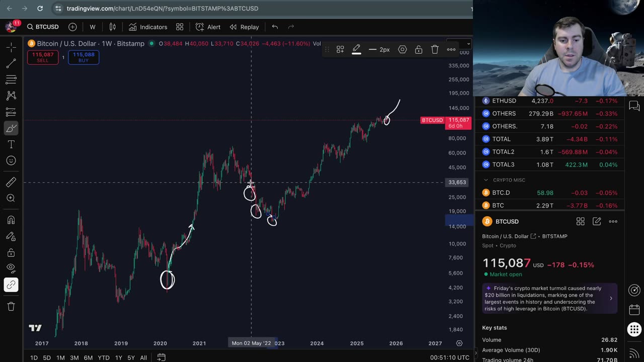Screen dimensions: 644x362
Task: Select the 5D time range
Action: click(47, 357)
